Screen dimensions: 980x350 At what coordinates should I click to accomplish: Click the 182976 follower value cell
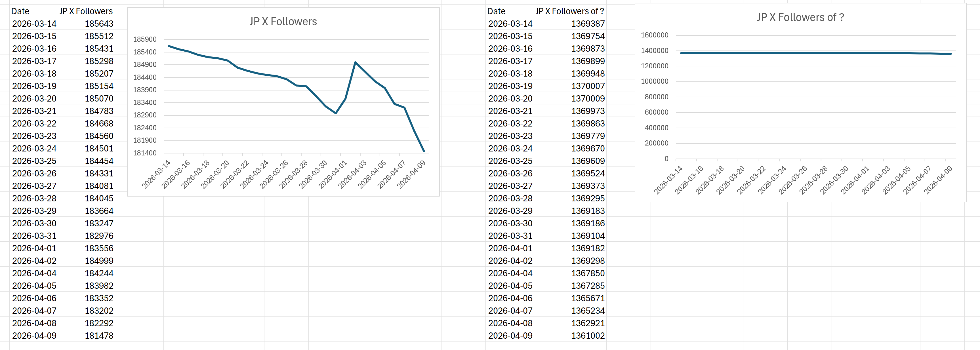(x=99, y=236)
